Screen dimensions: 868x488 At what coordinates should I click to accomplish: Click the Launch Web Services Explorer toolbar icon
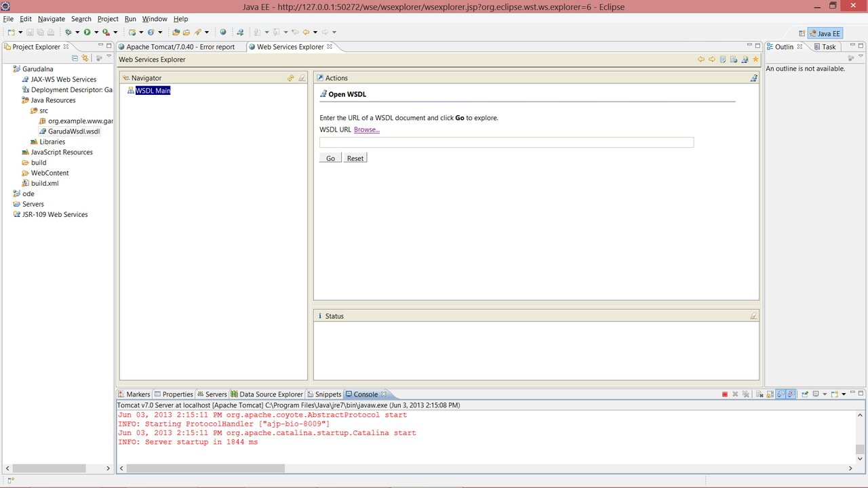pyautogui.click(x=240, y=32)
